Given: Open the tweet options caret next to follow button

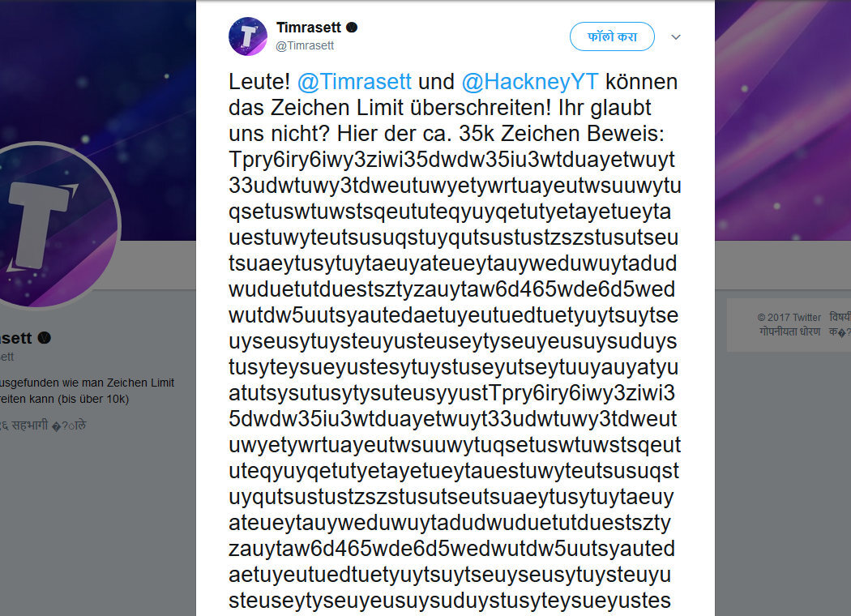Looking at the screenshot, I should 675,36.
